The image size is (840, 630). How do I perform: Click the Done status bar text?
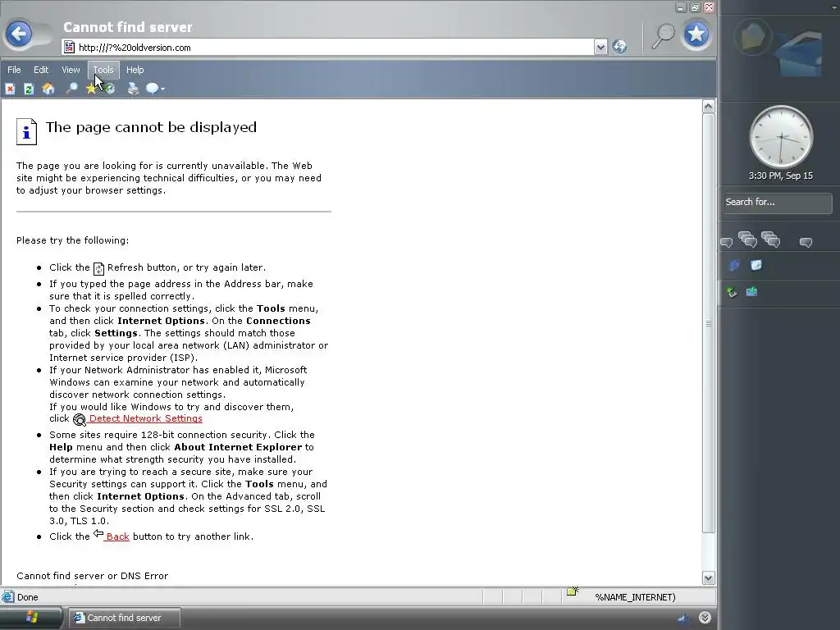pyautogui.click(x=27, y=597)
